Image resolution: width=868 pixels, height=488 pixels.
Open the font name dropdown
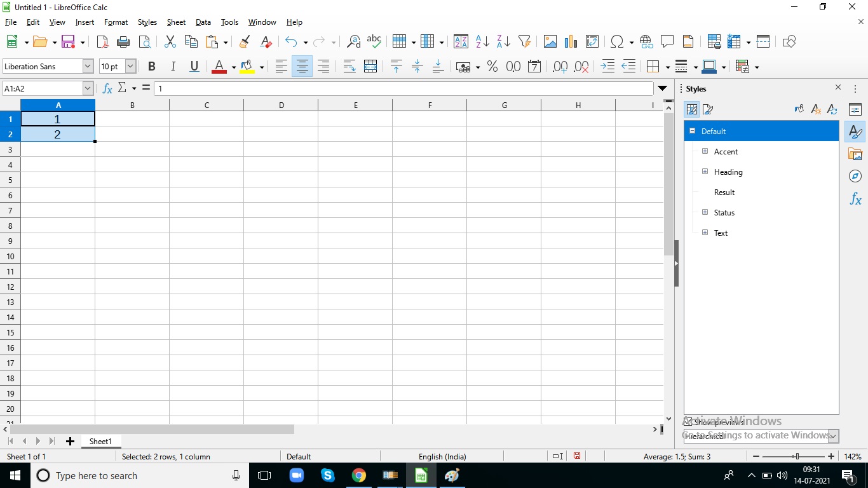coord(88,66)
